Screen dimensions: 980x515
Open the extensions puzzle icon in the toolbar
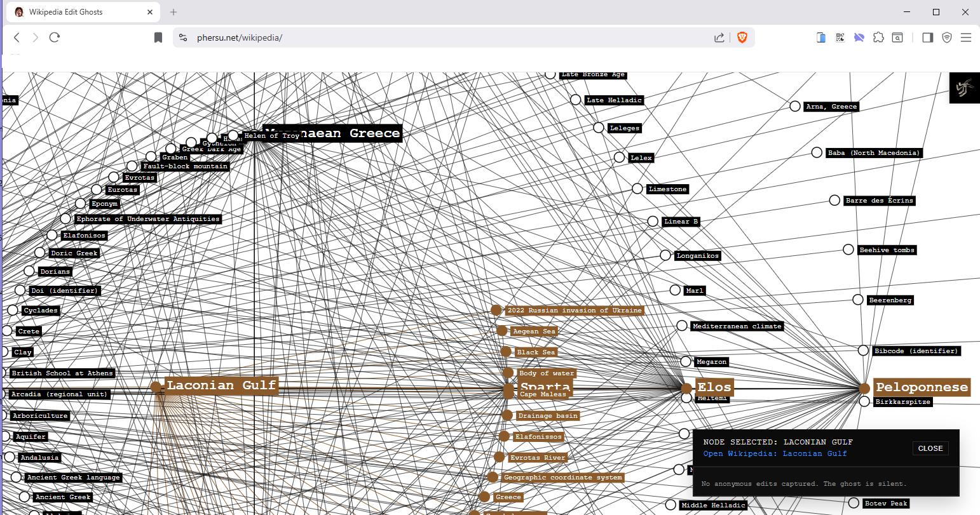pos(878,37)
